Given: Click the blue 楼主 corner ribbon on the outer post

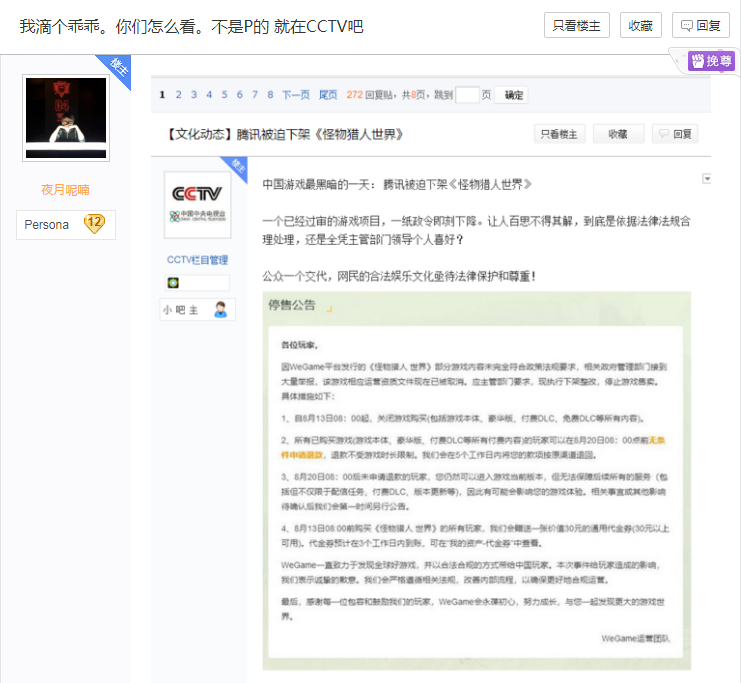Looking at the screenshot, I should point(116,69).
